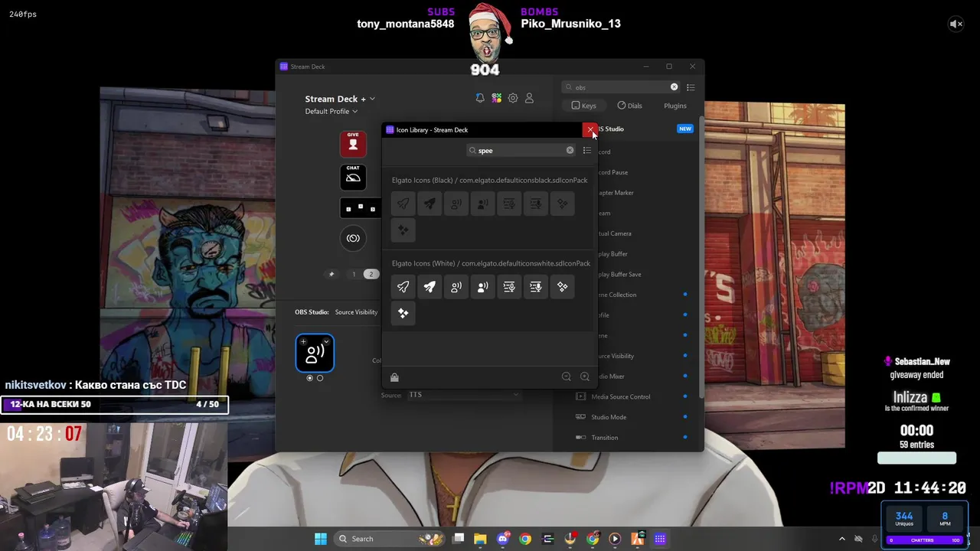Open Stream Deck preferences gear
Screen dimensions: 980x551
[513, 98]
